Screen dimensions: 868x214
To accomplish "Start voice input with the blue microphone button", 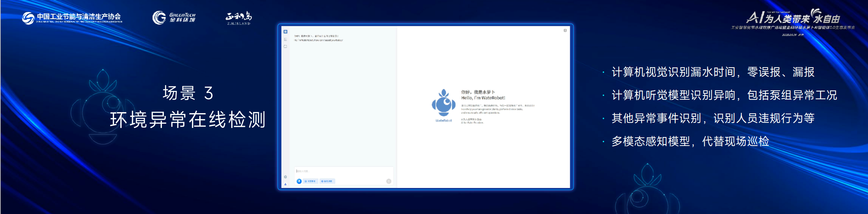I will pos(299,181).
